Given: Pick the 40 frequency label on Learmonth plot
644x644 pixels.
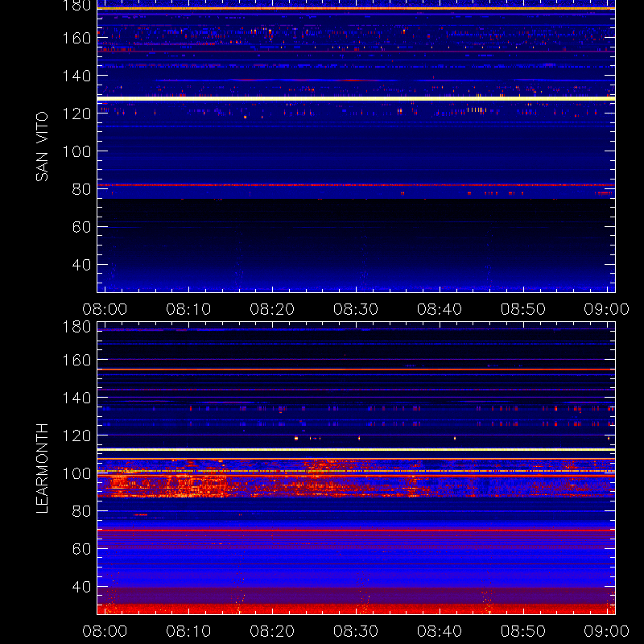Looking at the screenshot, I should click(82, 587).
